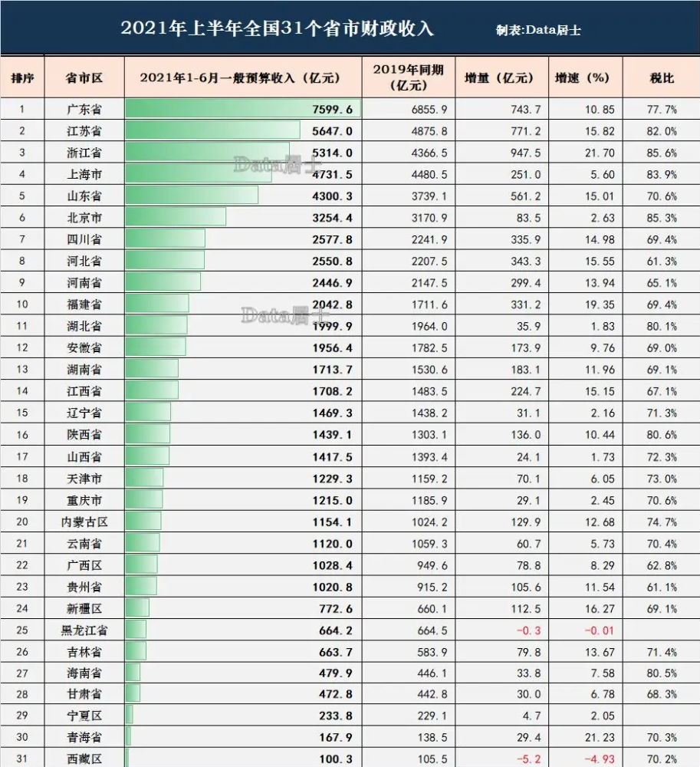Select the 省市区 column header

click(x=84, y=77)
